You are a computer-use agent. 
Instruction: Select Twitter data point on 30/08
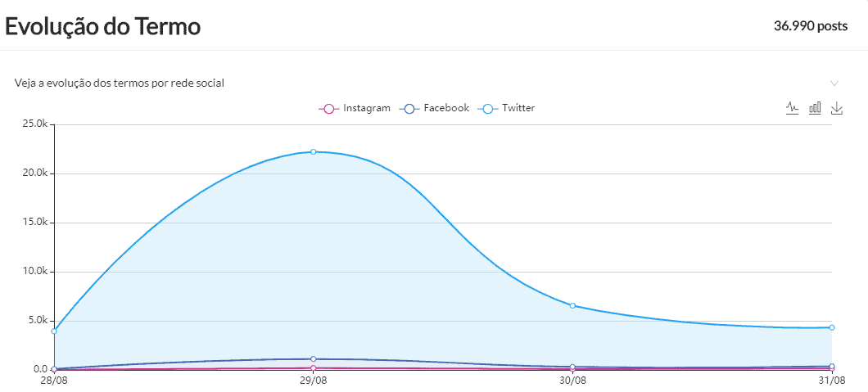point(572,305)
